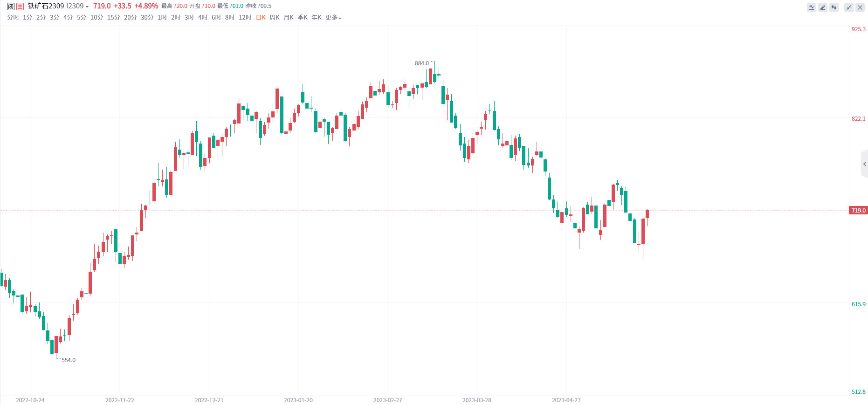This screenshot has height=405, width=868.
Task: Switch to 月K monthly candlestick tab
Action: [289, 18]
